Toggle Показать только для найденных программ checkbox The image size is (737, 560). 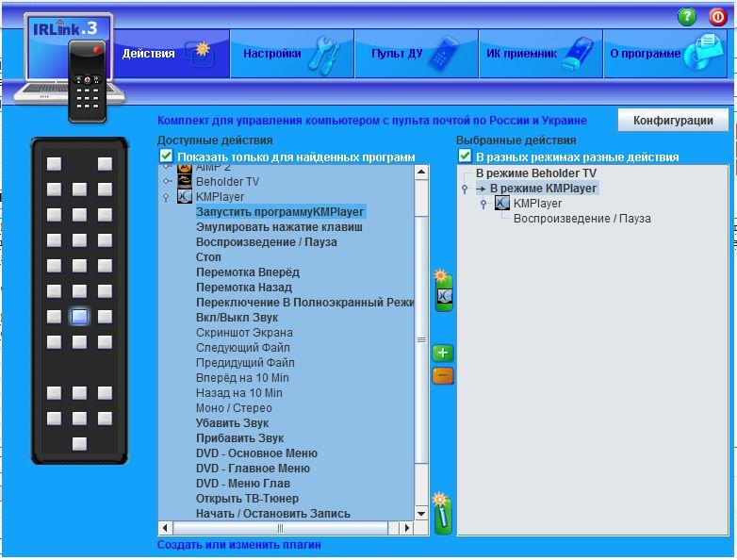coord(166,156)
